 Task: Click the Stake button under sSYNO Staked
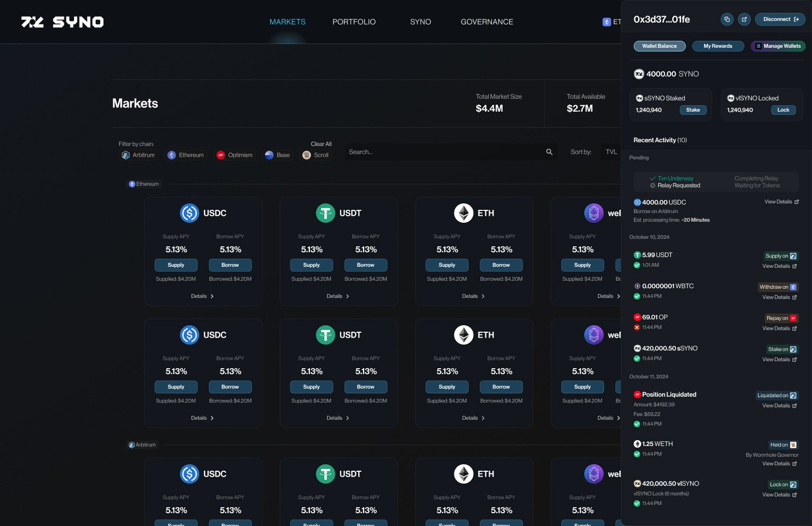693,110
